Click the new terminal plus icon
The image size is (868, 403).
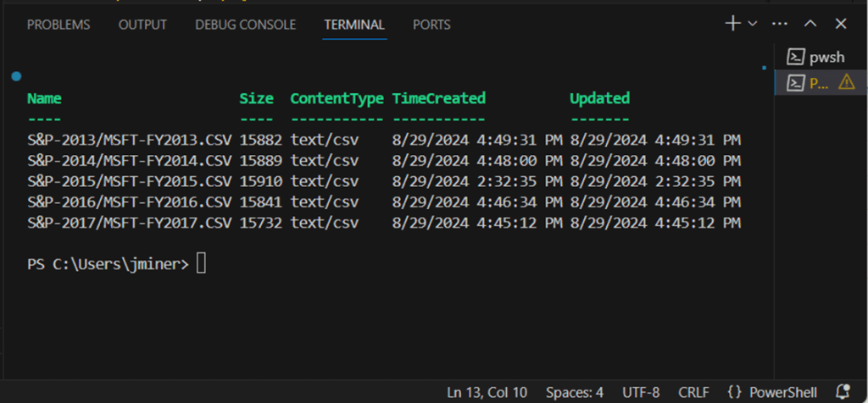732,24
